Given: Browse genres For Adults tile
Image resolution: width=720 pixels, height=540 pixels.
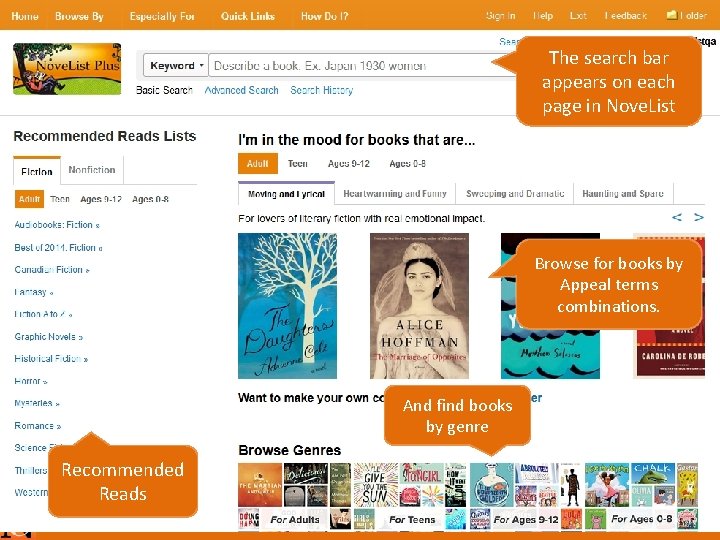Looking at the screenshot, I should tap(294, 496).
